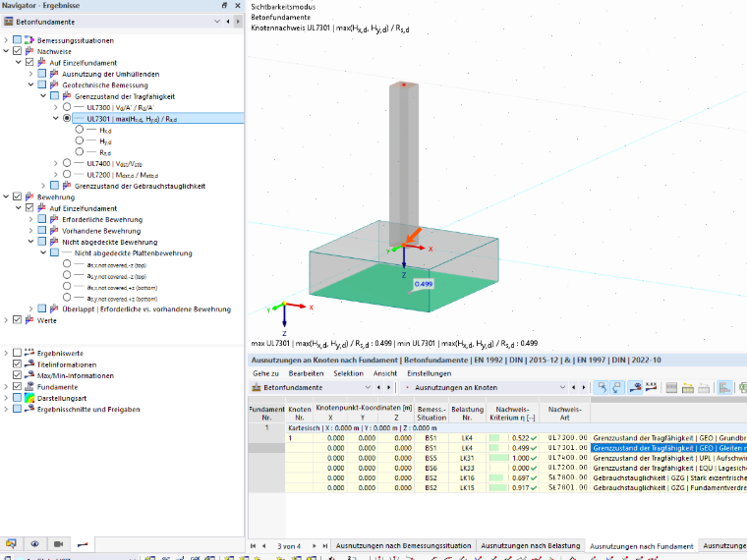This screenshot has height=560, width=747.
Task: Select the UL7200 radio button
Action: point(67,174)
